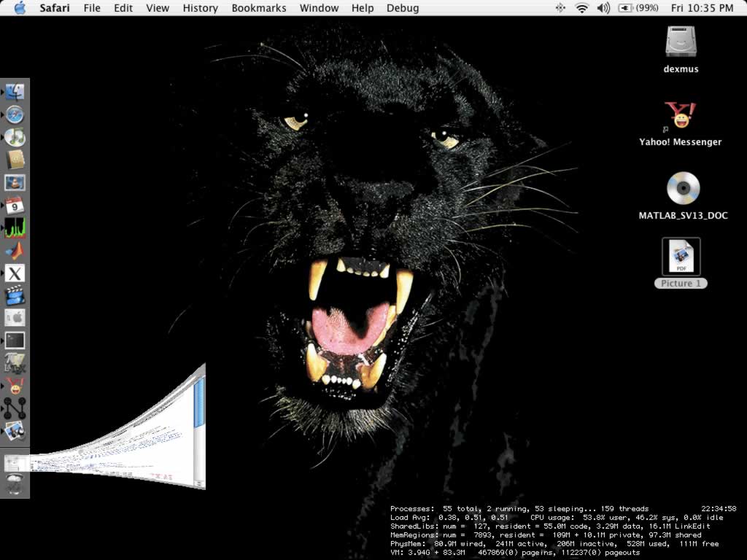The image size is (747, 560).
Task: Click the Bluetooth status icon
Action: (x=560, y=7)
